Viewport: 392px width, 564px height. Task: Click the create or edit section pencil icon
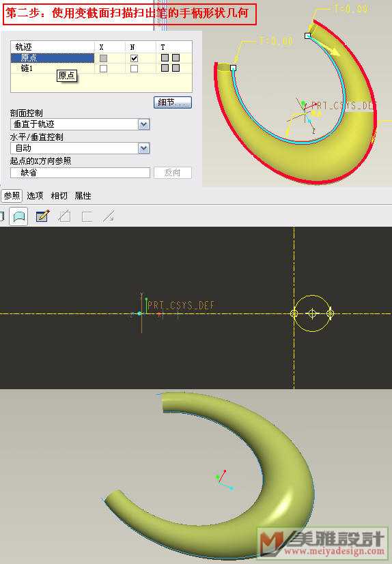42,216
